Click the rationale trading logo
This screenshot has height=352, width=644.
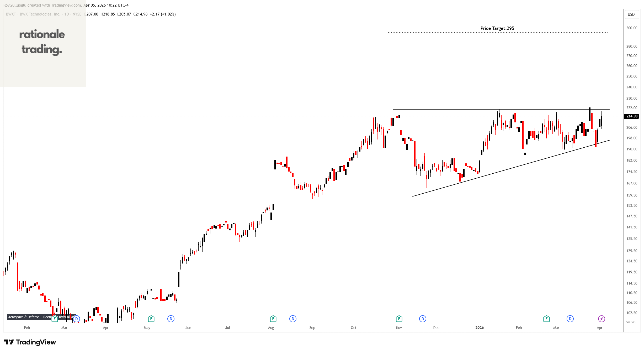pos(42,42)
